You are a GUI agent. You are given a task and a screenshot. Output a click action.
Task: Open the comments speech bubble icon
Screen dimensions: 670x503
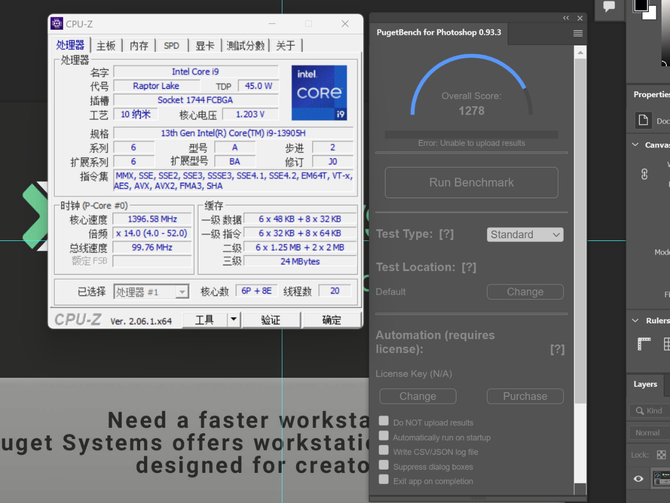coord(609,6)
